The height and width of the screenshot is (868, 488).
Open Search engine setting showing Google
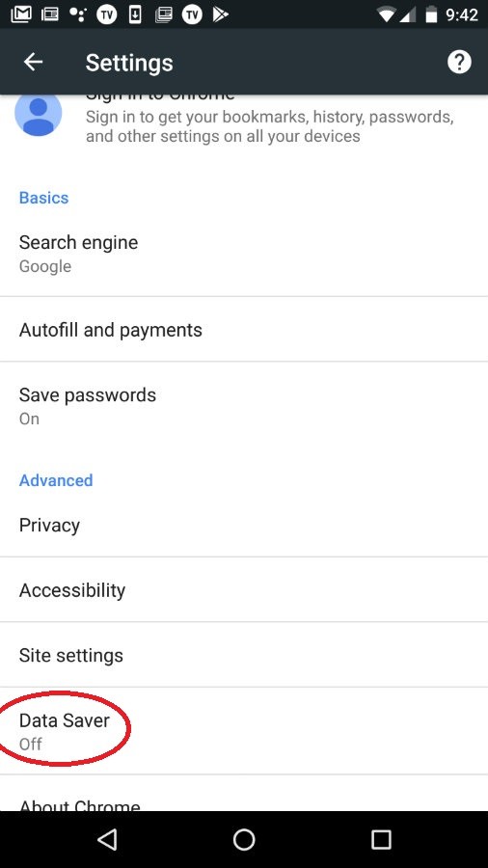pyautogui.click(x=244, y=254)
